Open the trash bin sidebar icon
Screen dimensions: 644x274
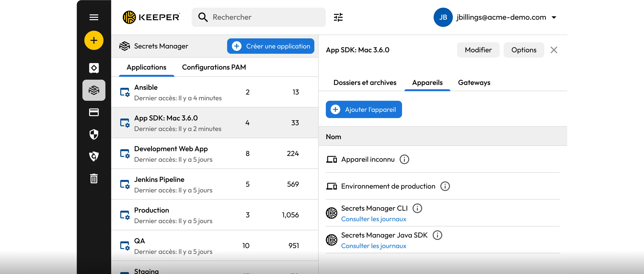pyautogui.click(x=94, y=179)
